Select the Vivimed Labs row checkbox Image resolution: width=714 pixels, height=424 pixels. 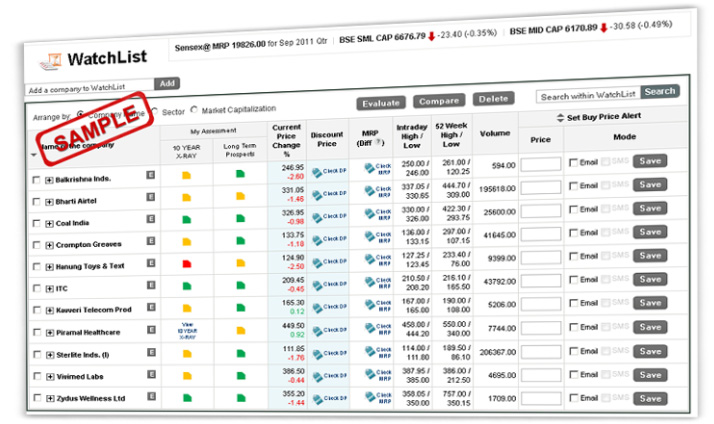[x=37, y=376]
